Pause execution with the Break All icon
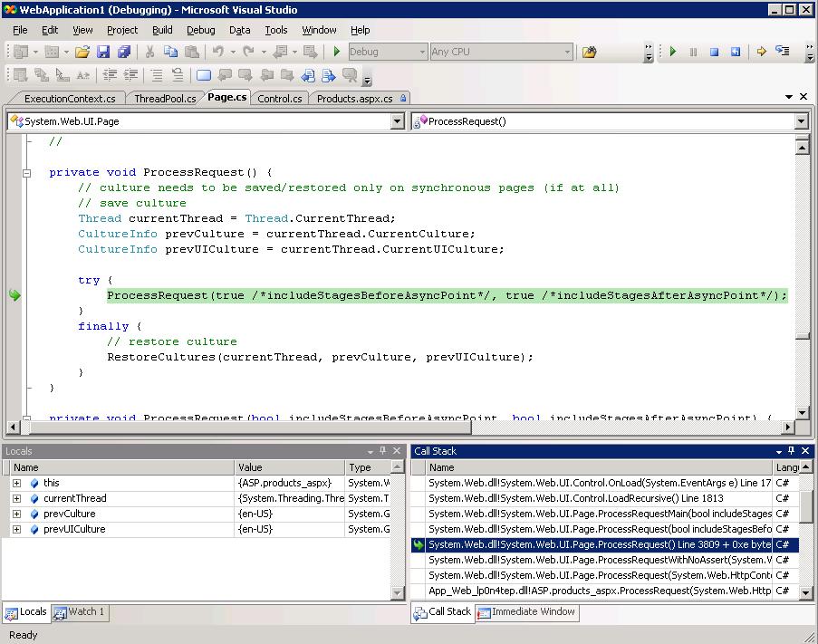This screenshot has height=644, width=818. (693, 53)
